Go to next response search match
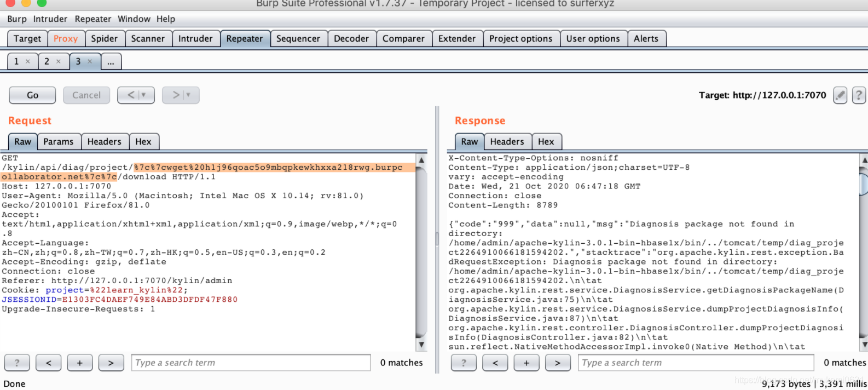This screenshot has height=390, width=868. tap(558, 363)
